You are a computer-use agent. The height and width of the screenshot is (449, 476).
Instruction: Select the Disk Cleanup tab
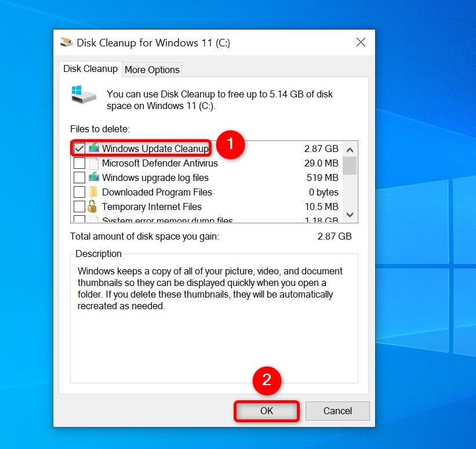click(x=90, y=68)
